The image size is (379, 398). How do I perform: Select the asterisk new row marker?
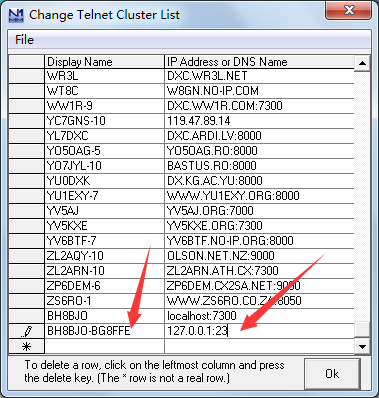(x=26, y=346)
